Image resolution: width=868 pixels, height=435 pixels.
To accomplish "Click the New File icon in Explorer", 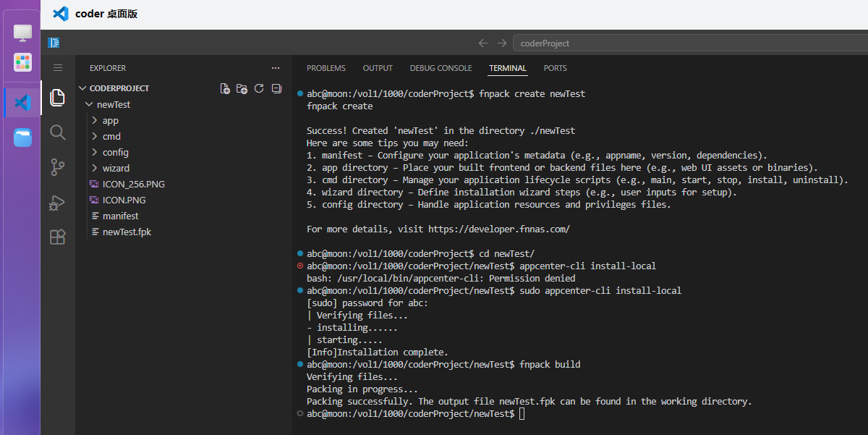I will click(x=225, y=88).
